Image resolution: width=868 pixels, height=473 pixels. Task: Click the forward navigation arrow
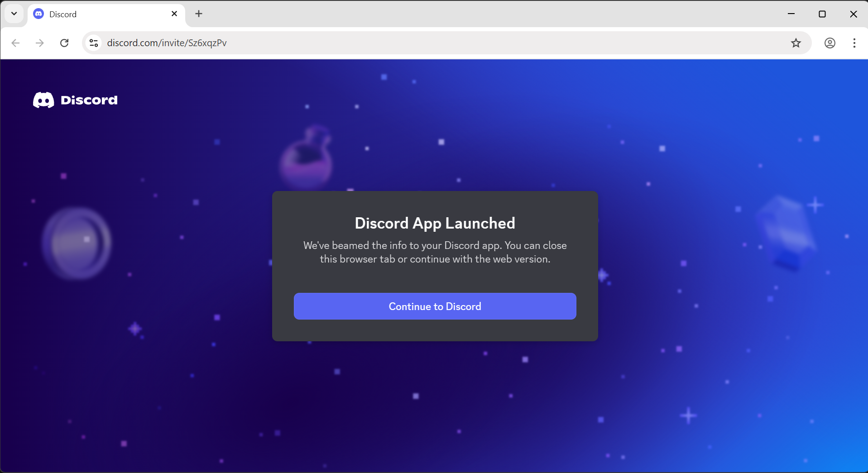40,43
